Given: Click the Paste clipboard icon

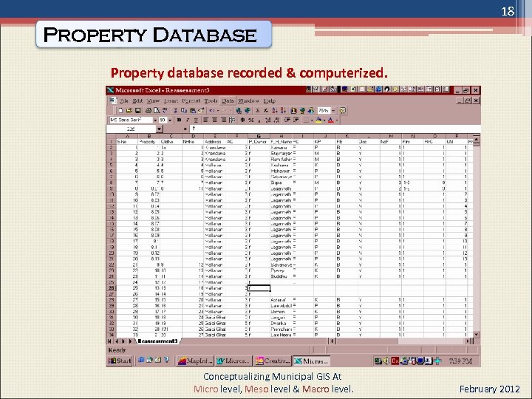Looking at the screenshot, I should tap(193, 111).
